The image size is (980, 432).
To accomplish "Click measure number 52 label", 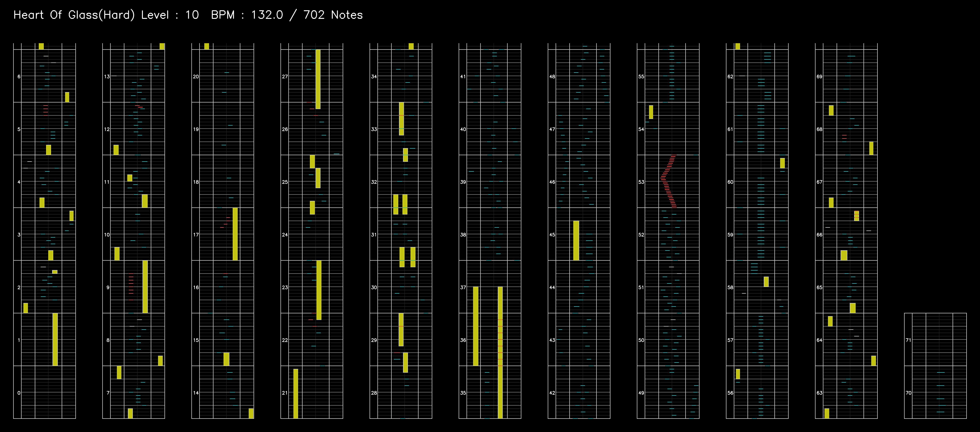I will tap(641, 234).
